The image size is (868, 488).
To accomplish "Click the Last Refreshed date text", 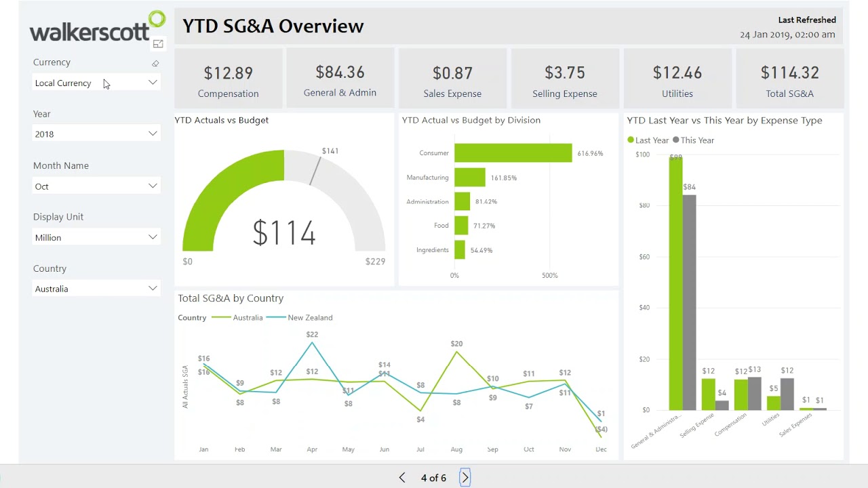I will pyautogui.click(x=787, y=34).
